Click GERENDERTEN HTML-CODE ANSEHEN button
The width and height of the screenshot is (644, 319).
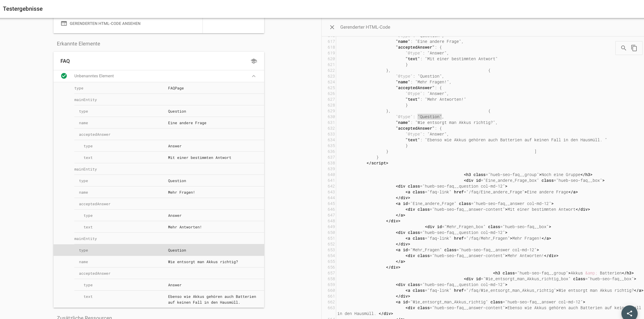click(x=105, y=23)
